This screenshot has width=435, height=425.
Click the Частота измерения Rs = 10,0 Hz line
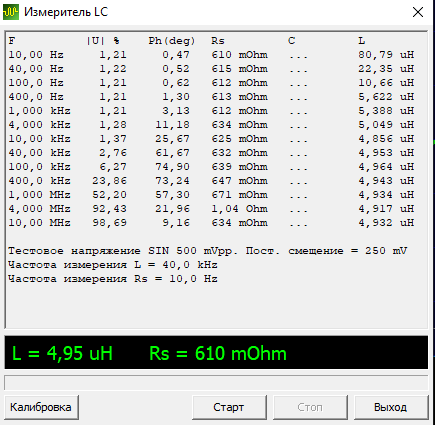(113, 279)
